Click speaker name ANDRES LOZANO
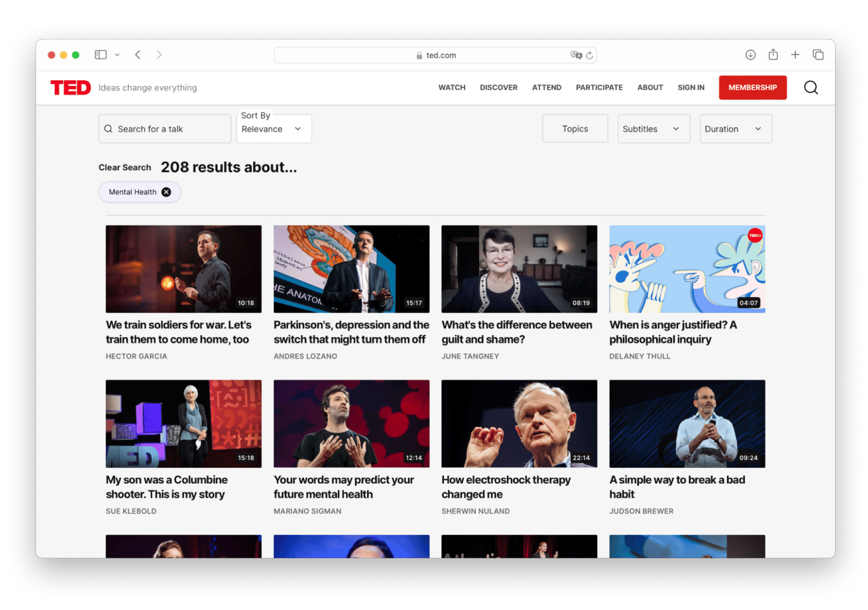Image resolution: width=868 pixels, height=610 pixels. 305,356
